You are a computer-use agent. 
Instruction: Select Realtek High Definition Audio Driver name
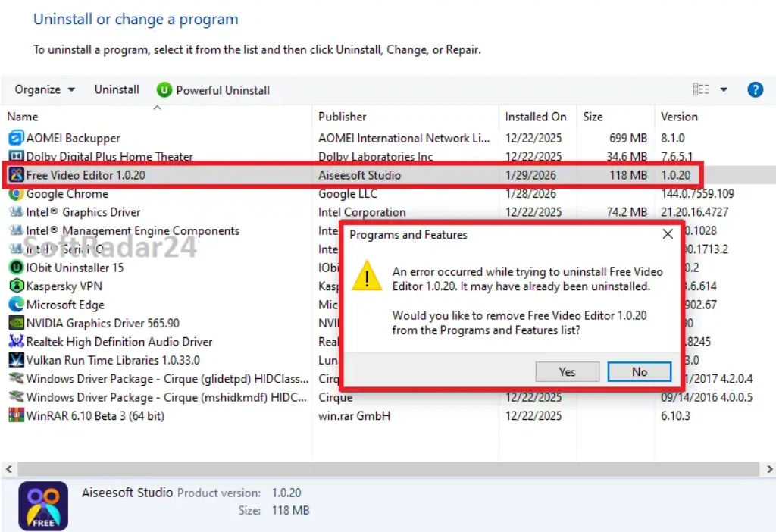119,342
